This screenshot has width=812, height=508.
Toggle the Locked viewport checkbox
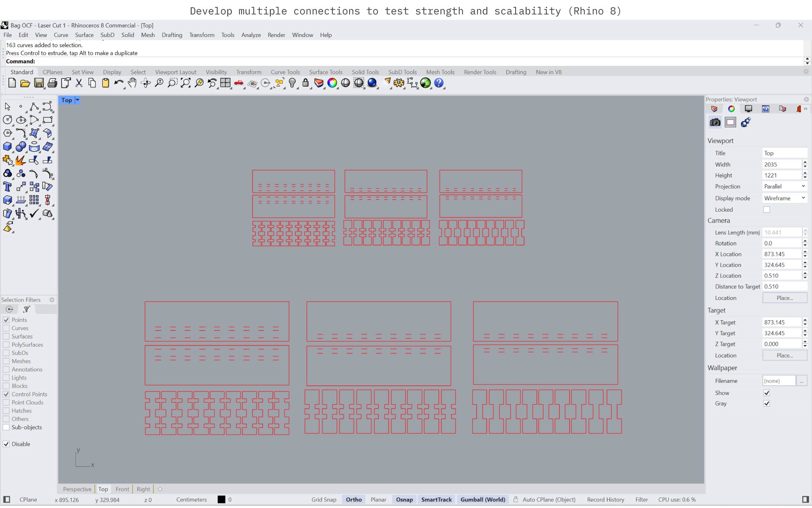(x=767, y=210)
